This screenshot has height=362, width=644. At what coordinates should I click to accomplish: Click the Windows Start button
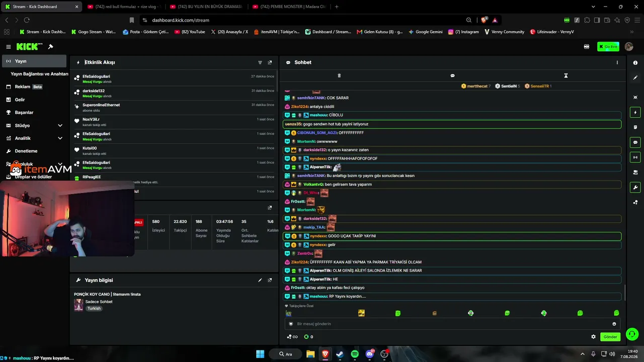(x=260, y=354)
